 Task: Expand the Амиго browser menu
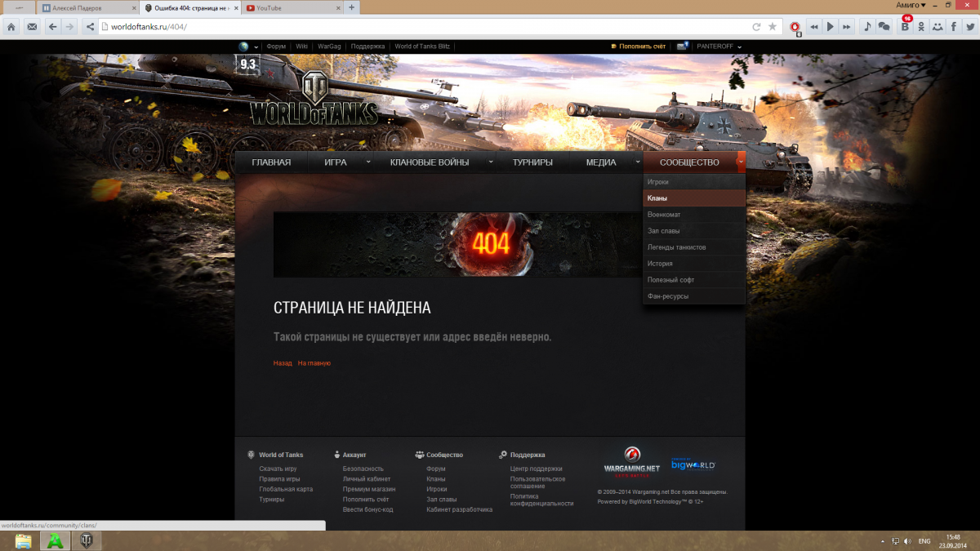[x=911, y=5]
